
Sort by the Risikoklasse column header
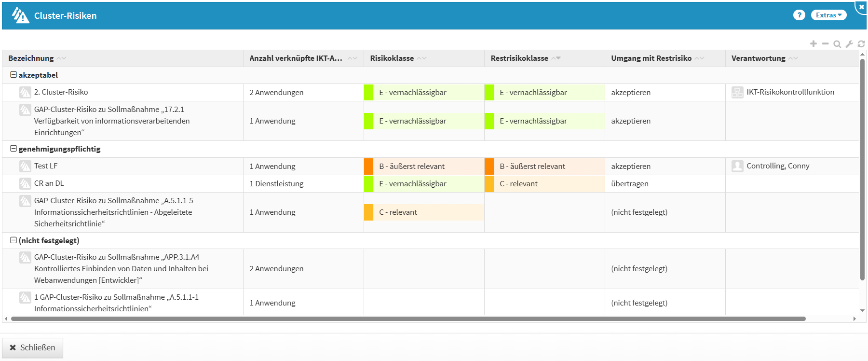392,58
